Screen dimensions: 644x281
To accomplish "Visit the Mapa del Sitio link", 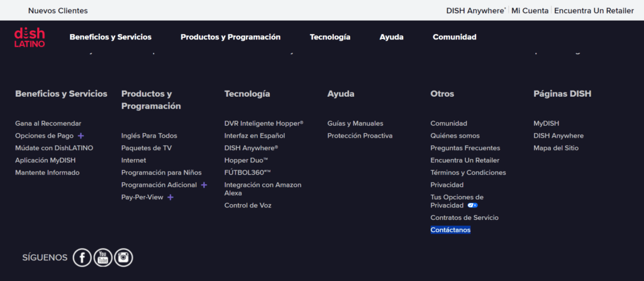I will pos(556,148).
